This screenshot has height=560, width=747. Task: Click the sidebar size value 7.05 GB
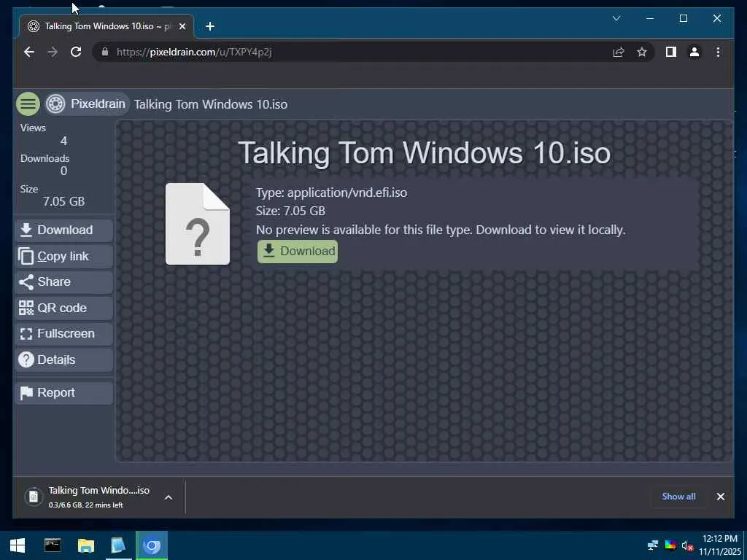(64, 201)
